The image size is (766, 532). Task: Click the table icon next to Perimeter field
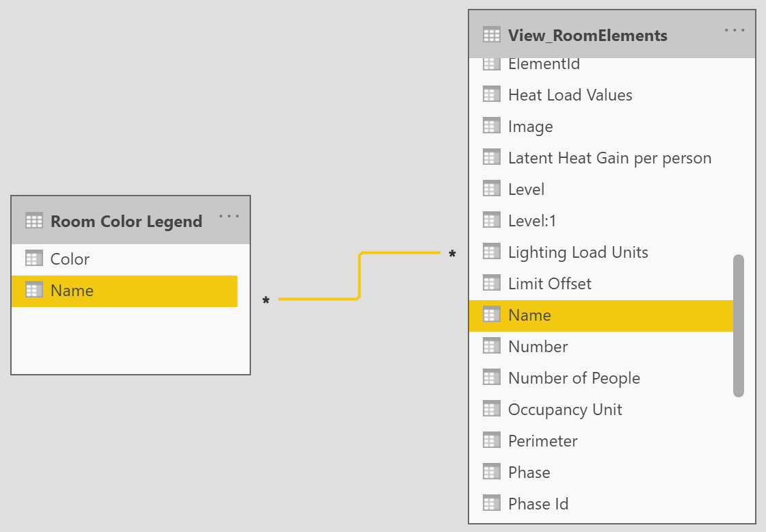(492, 440)
